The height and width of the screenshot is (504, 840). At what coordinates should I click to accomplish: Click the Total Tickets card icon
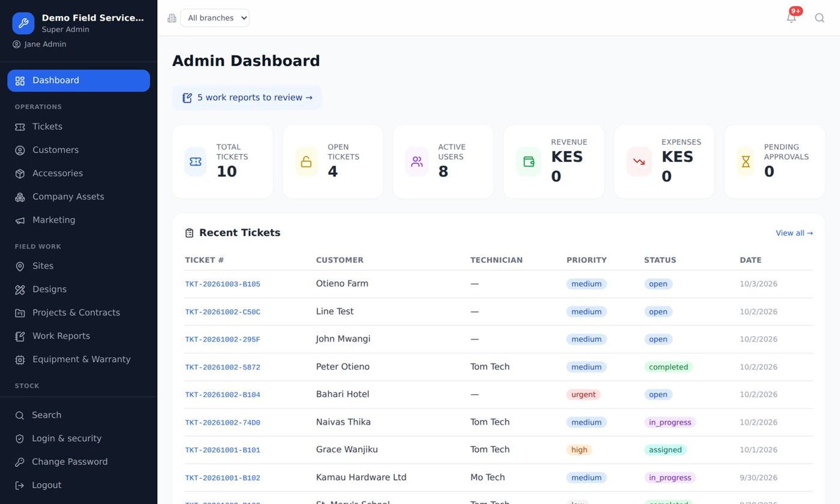click(x=196, y=161)
